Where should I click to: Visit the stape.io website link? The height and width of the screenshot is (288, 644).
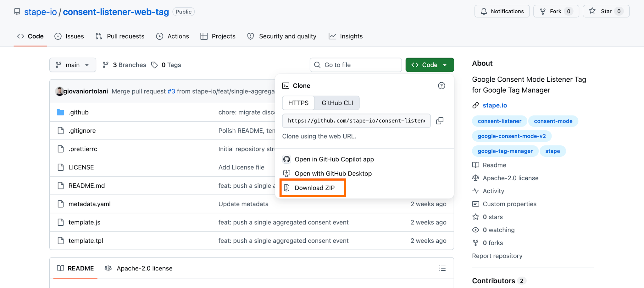(x=495, y=106)
